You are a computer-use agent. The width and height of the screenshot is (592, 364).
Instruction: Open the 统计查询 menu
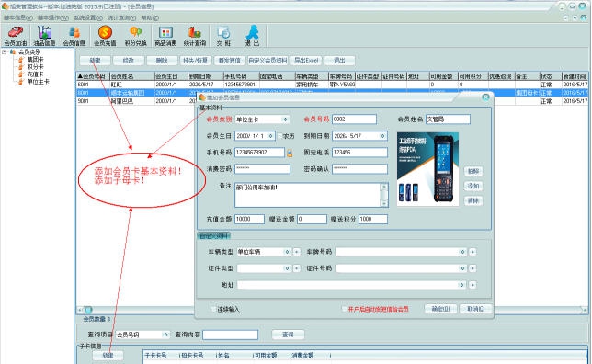[121, 17]
